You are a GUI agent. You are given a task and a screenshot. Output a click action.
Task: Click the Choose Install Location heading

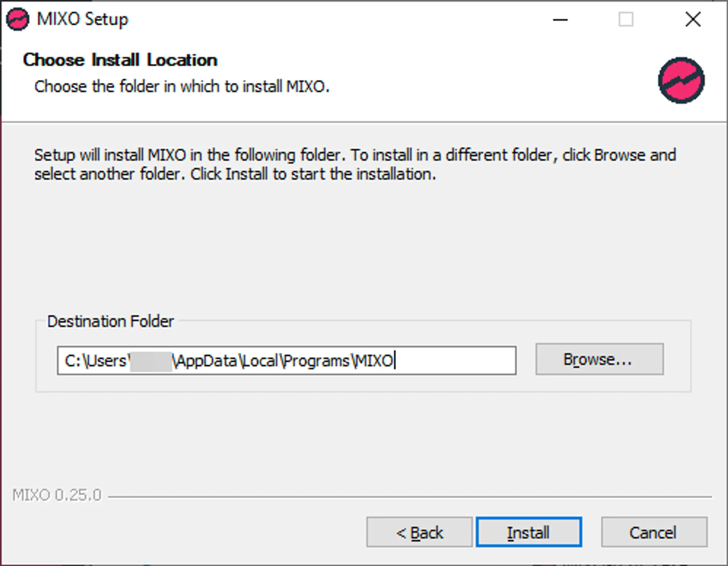[x=120, y=60]
